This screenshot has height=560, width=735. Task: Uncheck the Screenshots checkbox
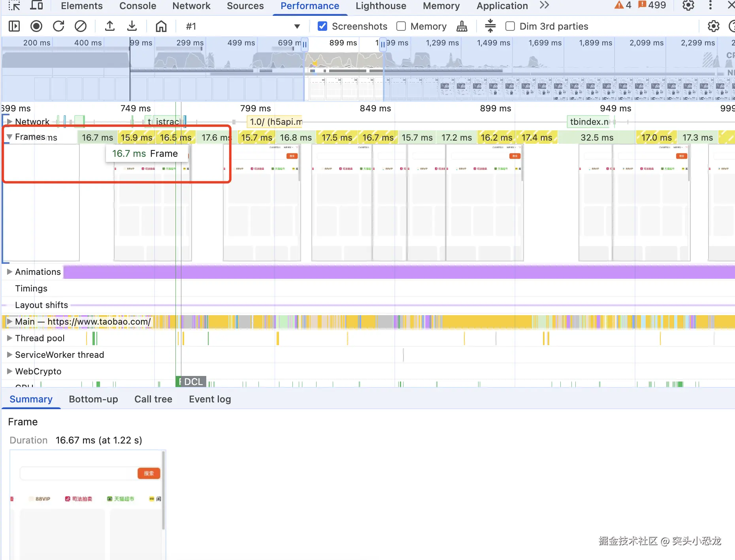[x=322, y=26]
